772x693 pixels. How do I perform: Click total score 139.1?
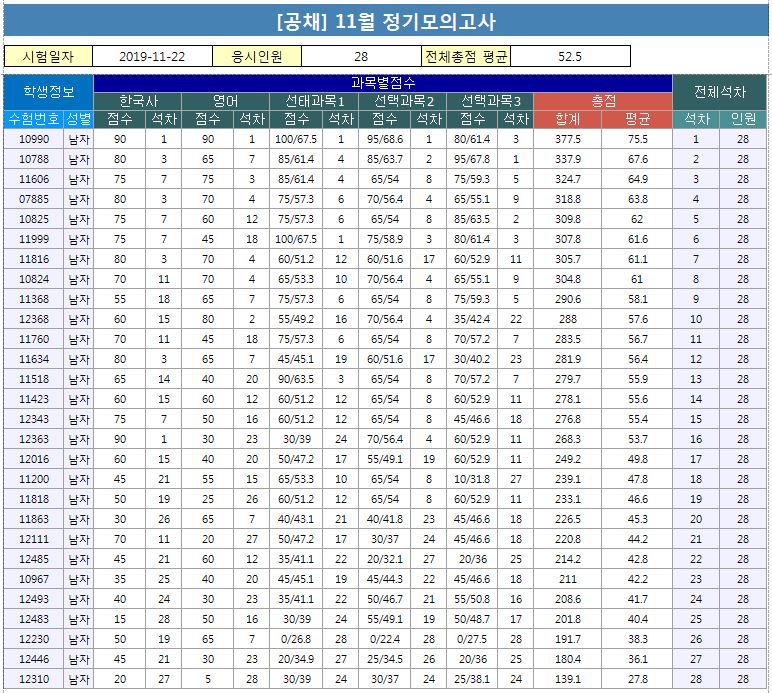568,679
